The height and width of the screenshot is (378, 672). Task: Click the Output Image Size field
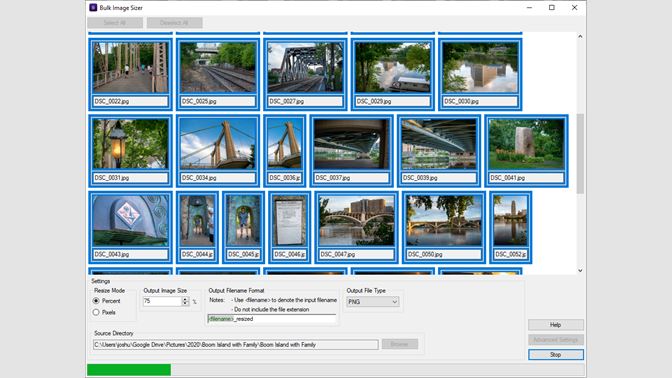click(162, 301)
